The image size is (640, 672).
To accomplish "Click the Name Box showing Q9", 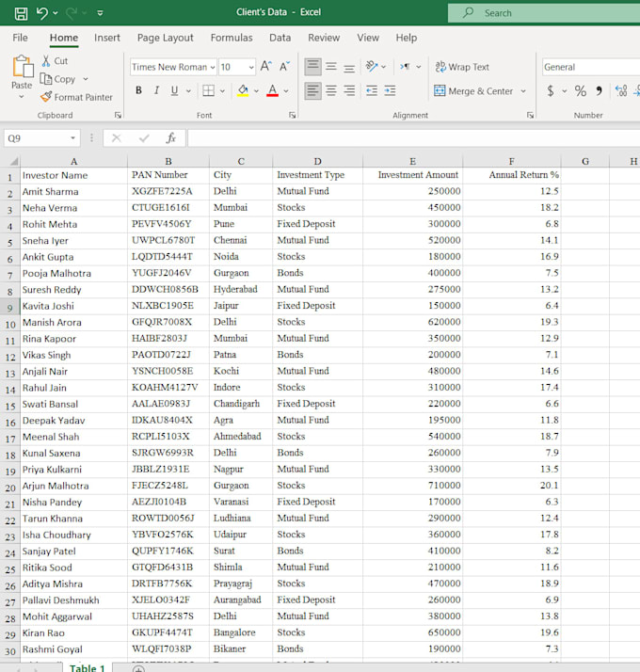I will pos(38,138).
